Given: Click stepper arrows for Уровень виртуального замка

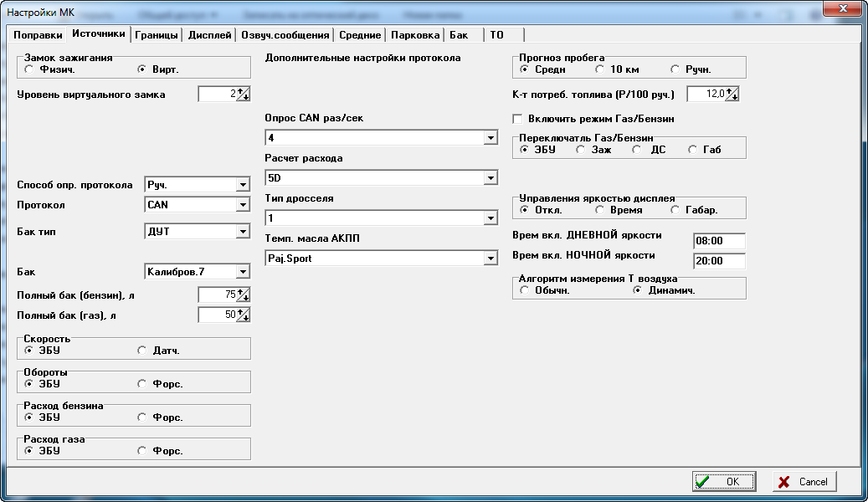Looking at the screenshot, I should click(243, 94).
